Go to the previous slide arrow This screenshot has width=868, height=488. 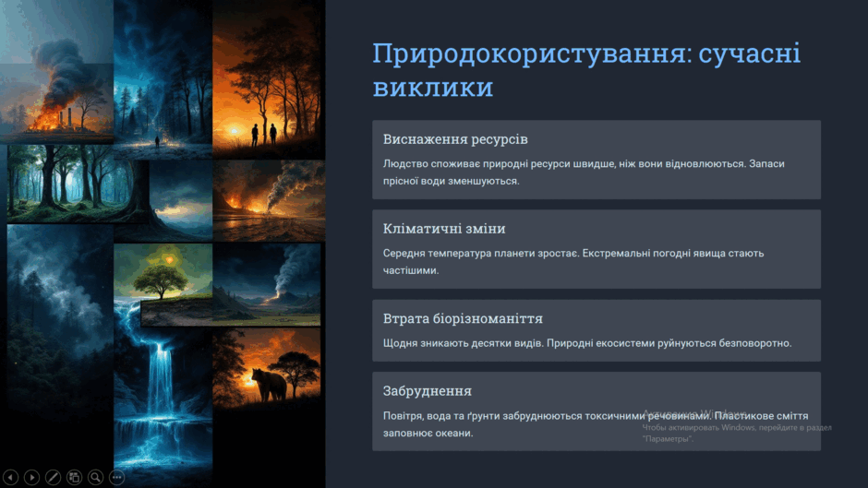(10, 477)
